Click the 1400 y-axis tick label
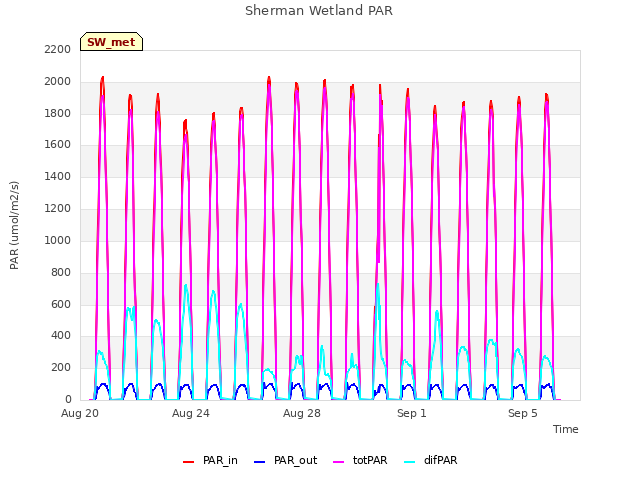640x480 pixels. [x=58, y=176]
